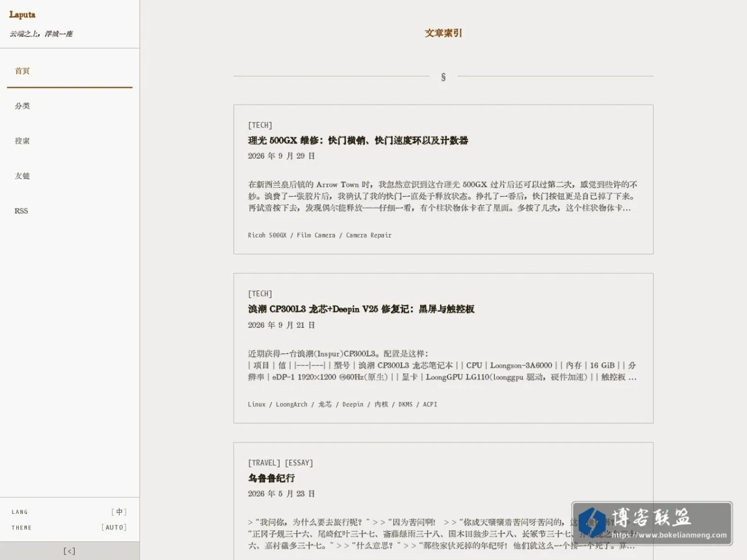Collapse sidebar with [<] button
Image resolution: width=747 pixels, height=560 pixels.
click(70, 551)
